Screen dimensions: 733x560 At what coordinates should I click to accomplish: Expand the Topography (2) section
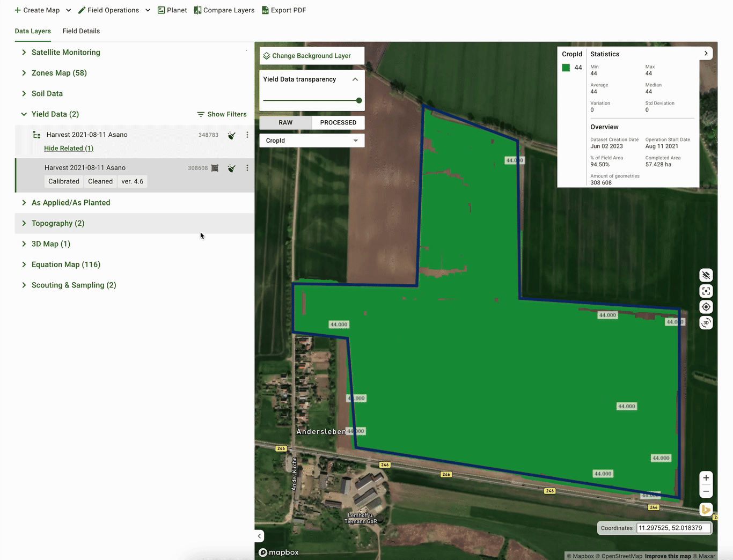tap(57, 223)
